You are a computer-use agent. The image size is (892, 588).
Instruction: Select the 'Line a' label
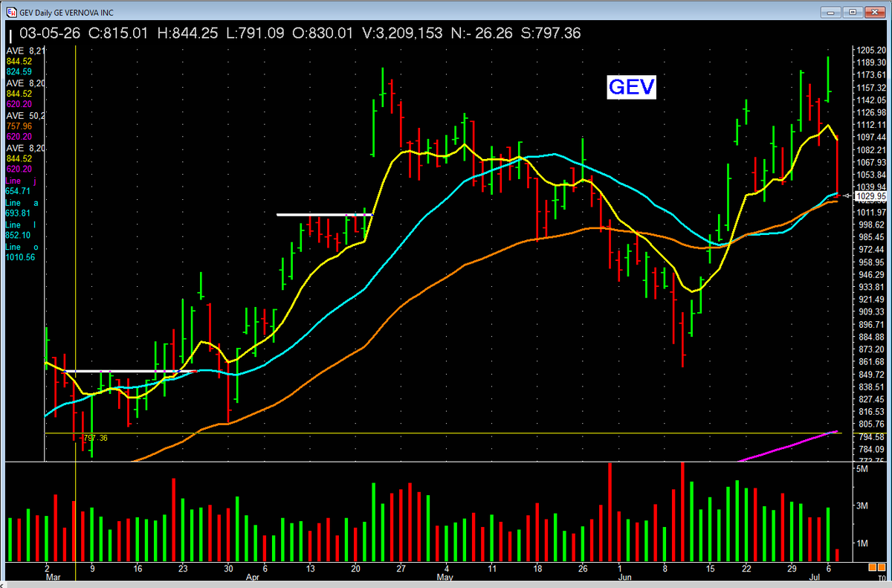tap(21, 202)
